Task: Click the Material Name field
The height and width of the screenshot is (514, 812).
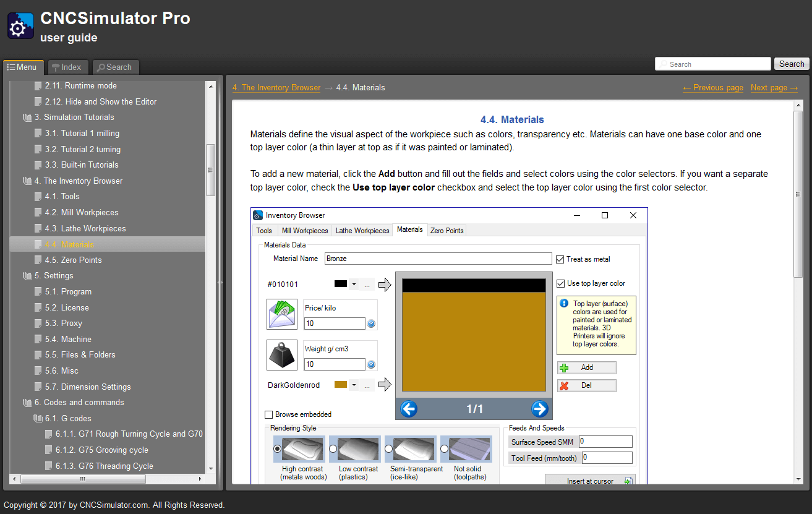Action: click(438, 259)
